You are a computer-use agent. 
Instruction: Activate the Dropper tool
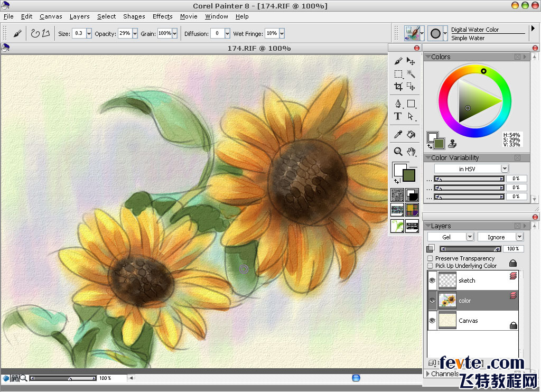coord(398,135)
